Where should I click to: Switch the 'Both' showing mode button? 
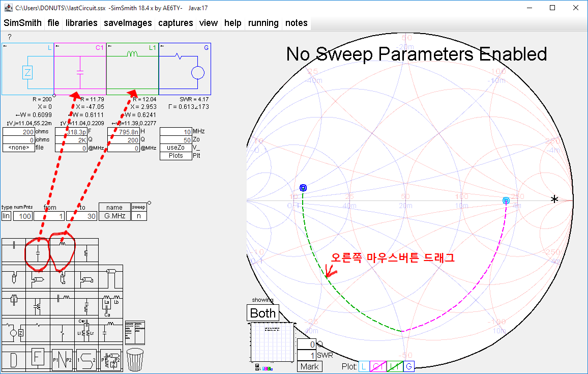point(263,313)
